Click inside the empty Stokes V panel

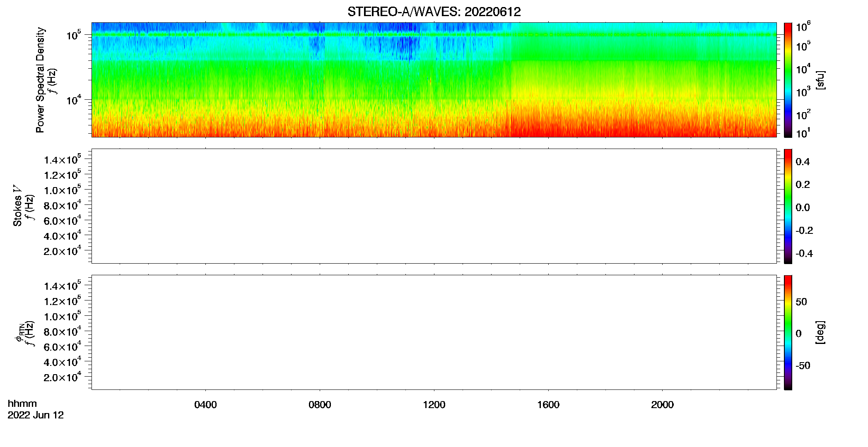click(x=434, y=206)
